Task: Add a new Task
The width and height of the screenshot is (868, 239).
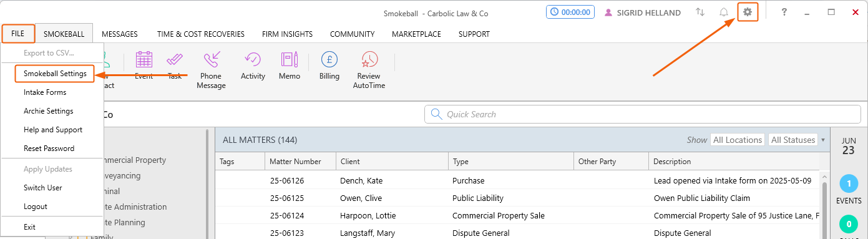Action: pos(175,66)
